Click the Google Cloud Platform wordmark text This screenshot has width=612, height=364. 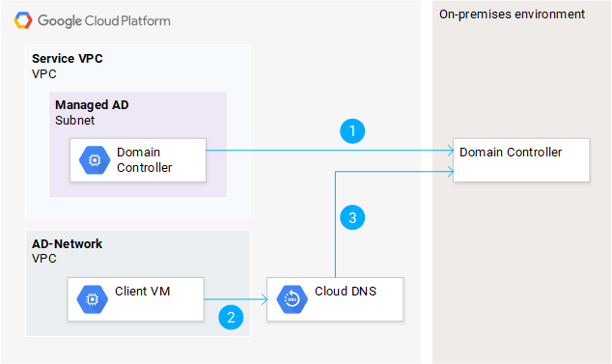tap(104, 20)
